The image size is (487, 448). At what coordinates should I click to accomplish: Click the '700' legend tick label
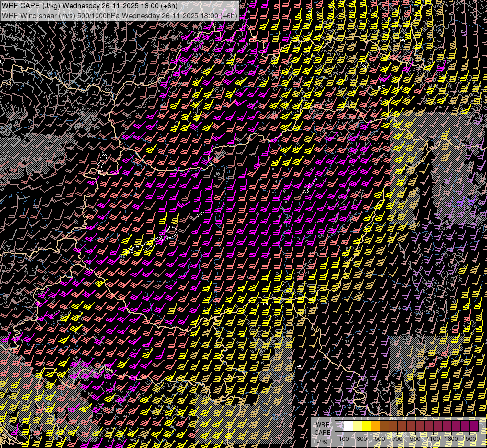pyautogui.click(x=397, y=439)
